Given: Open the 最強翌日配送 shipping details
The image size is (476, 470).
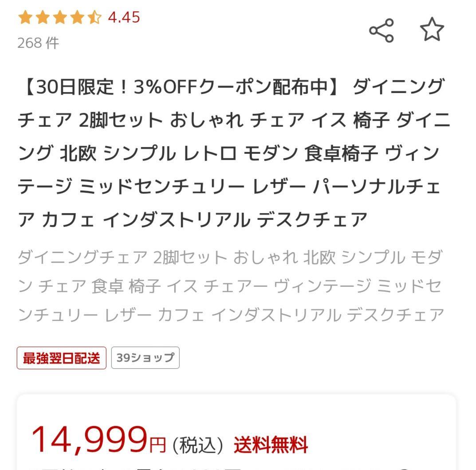Looking at the screenshot, I should pos(61,357).
